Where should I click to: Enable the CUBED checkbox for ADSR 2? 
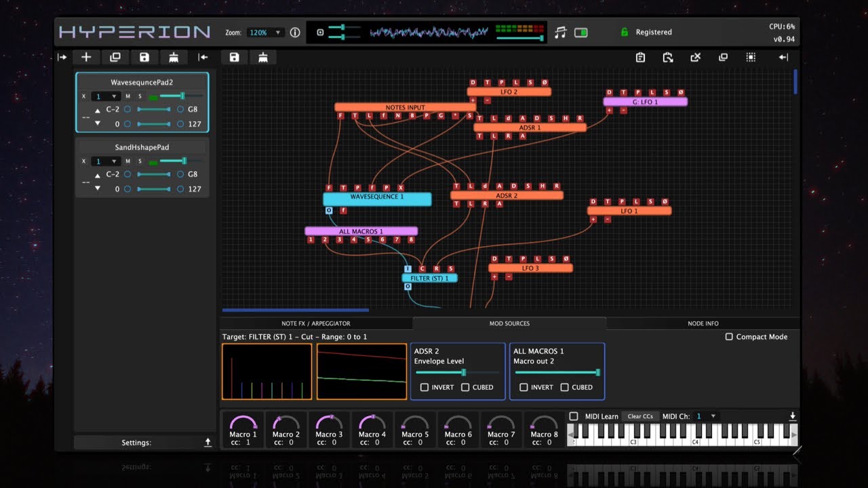pos(465,387)
